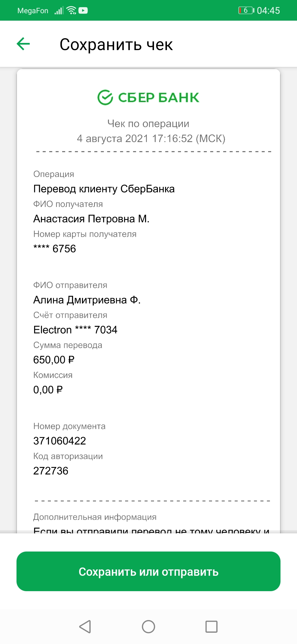Tap sender account Electron **** 7034
Viewport: 297px width, 644px height.
(75, 330)
